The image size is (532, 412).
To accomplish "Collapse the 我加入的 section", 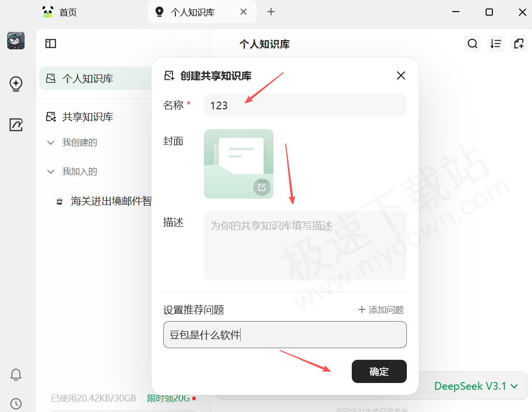I will (x=51, y=172).
